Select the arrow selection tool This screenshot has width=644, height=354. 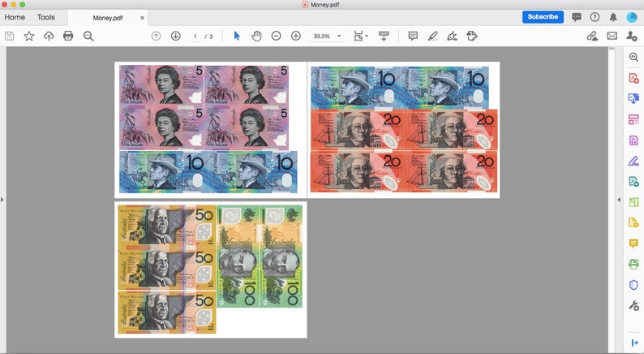pos(237,37)
